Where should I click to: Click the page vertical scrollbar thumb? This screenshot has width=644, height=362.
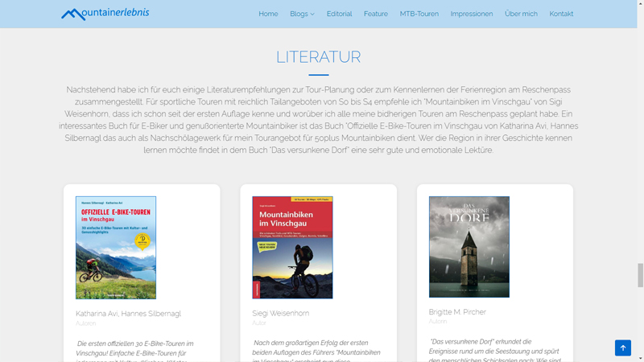point(640,275)
